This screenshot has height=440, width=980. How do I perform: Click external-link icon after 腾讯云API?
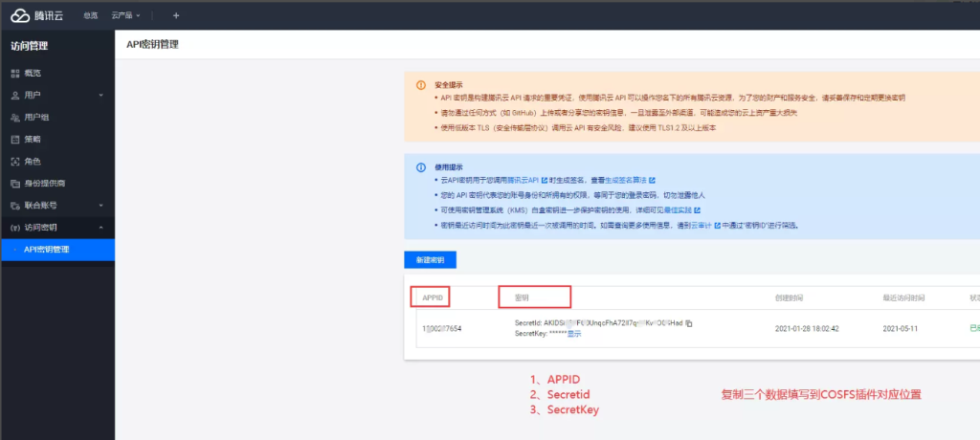(x=544, y=180)
